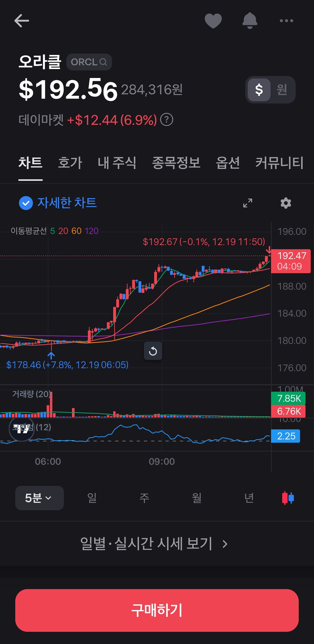
Task: Tap the 이동평균선 moving average label
Action: pyautogui.click(x=29, y=231)
